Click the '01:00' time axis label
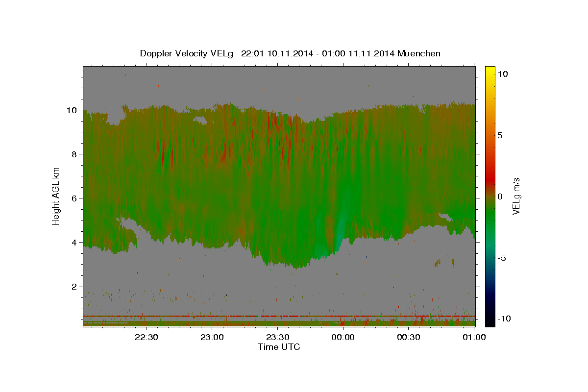This screenshot has width=588, height=392. tap(474, 337)
